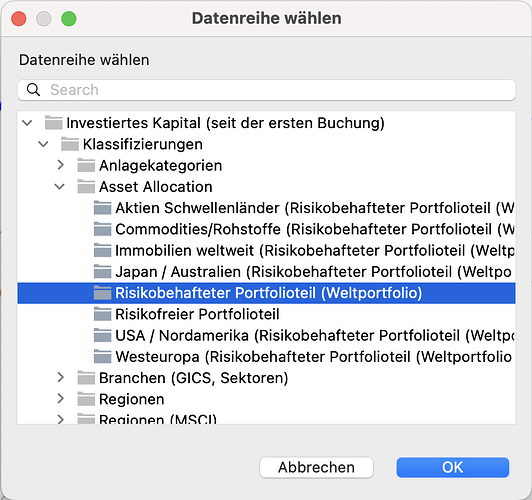Expand the Anlagekategorien node

point(60,165)
